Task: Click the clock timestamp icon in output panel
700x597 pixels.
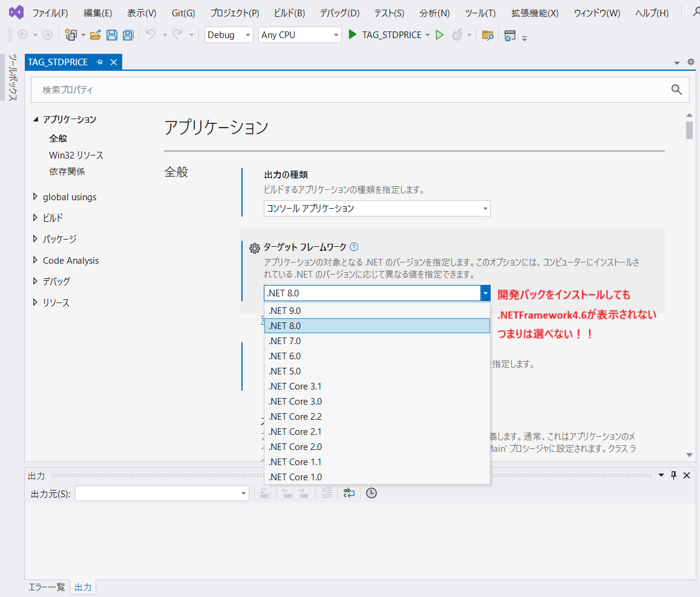Action: [x=371, y=494]
